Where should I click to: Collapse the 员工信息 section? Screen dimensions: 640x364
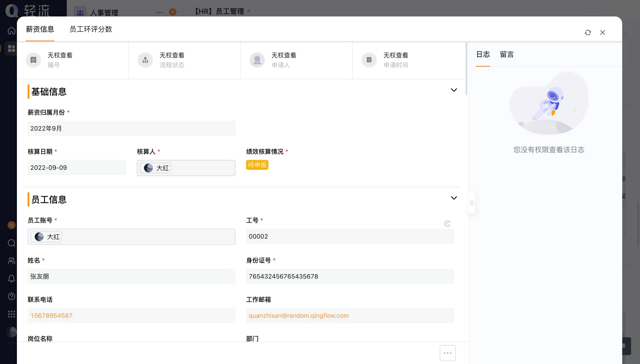[454, 198]
